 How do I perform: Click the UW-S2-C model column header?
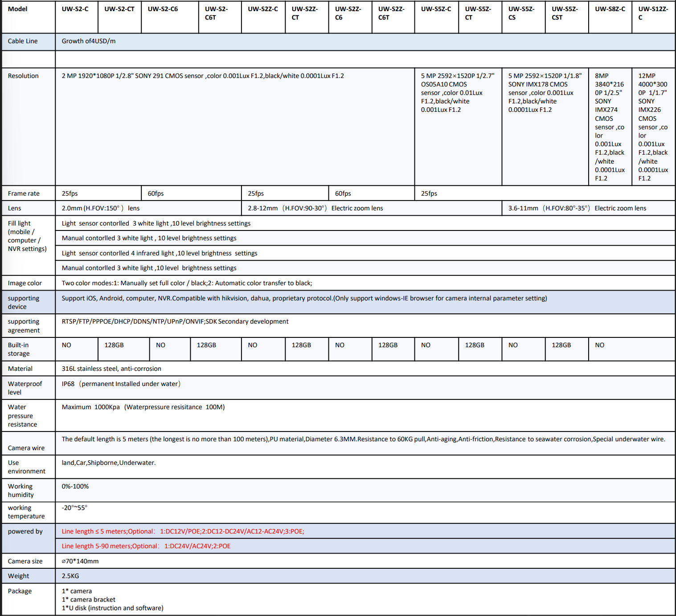click(75, 9)
